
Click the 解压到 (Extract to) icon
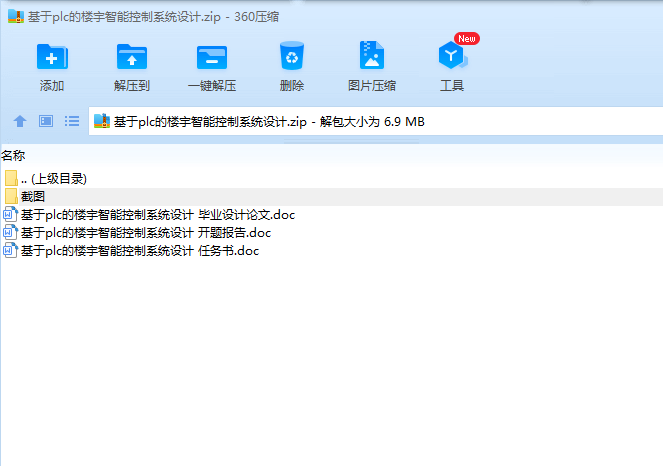(x=132, y=57)
